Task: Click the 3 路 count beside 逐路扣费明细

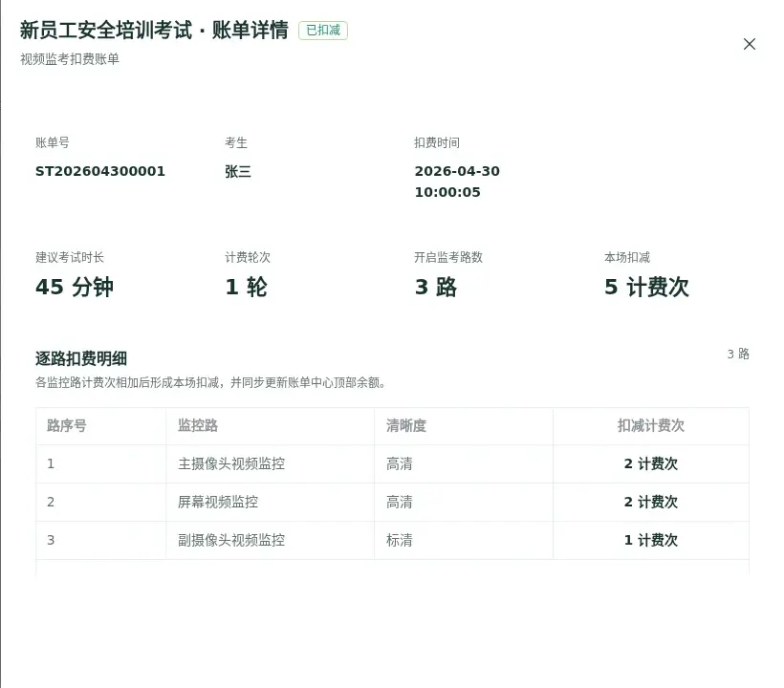Action: 738,354
